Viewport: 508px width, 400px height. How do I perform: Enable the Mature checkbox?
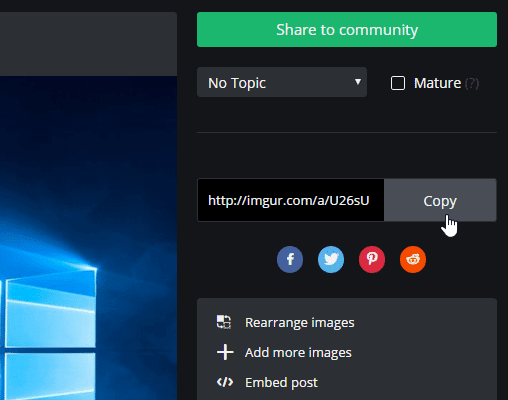(398, 83)
